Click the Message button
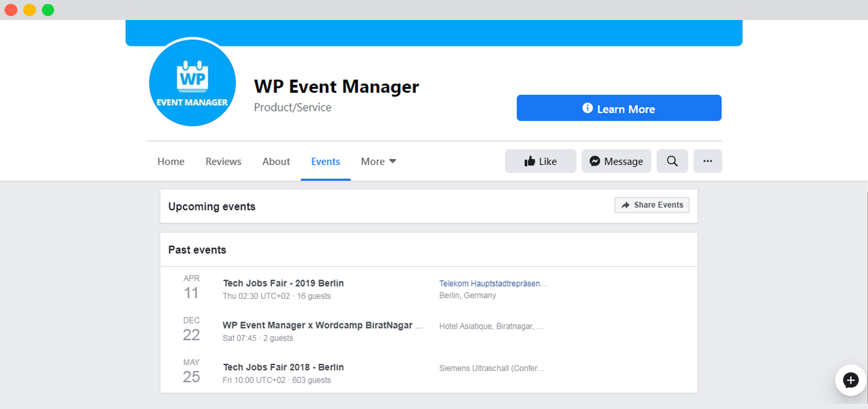This screenshot has height=409, width=868. [x=616, y=161]
